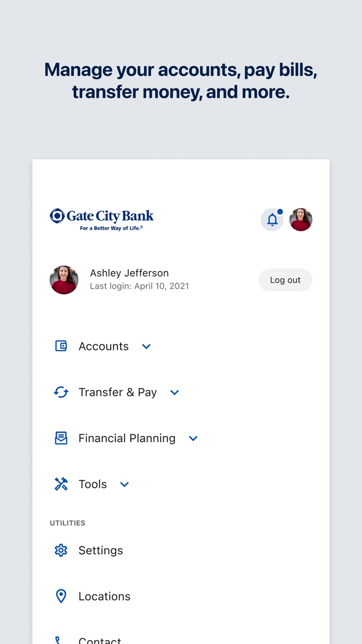Click the Settings gear icon
This screenshot has height=644, width=362.
click(x=61, y=550)
